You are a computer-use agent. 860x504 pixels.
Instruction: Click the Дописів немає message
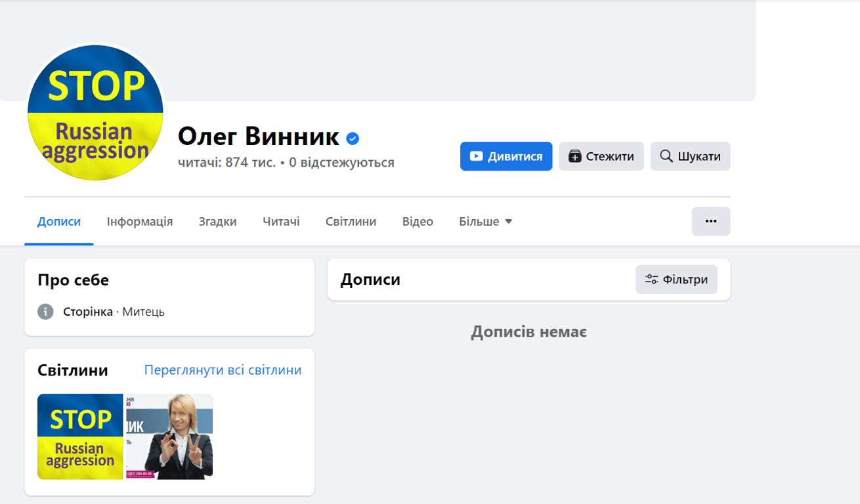tap(528, 332)
